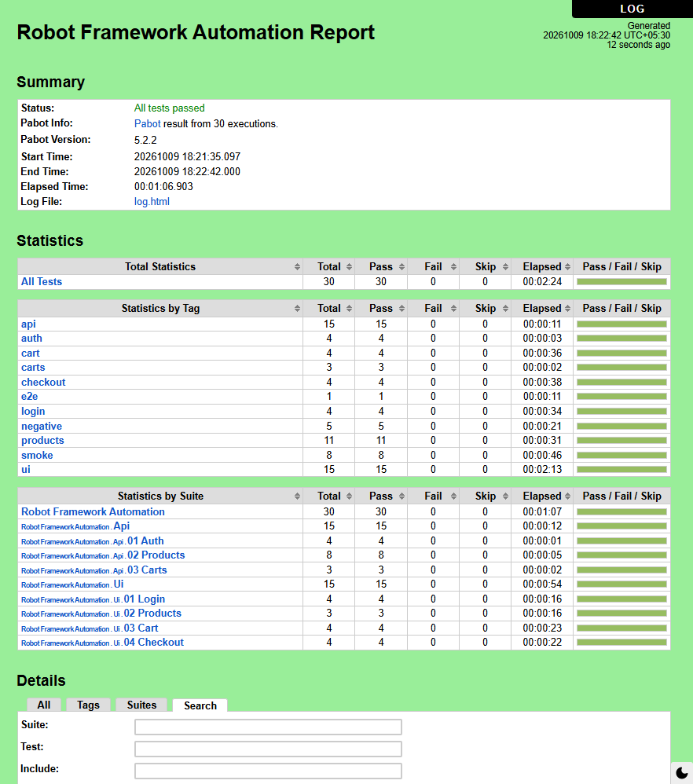Viewport: 693px width, 784px height.
Task: Switch to the All details tab
Action: pyautogui.click(x=44, y=705)
